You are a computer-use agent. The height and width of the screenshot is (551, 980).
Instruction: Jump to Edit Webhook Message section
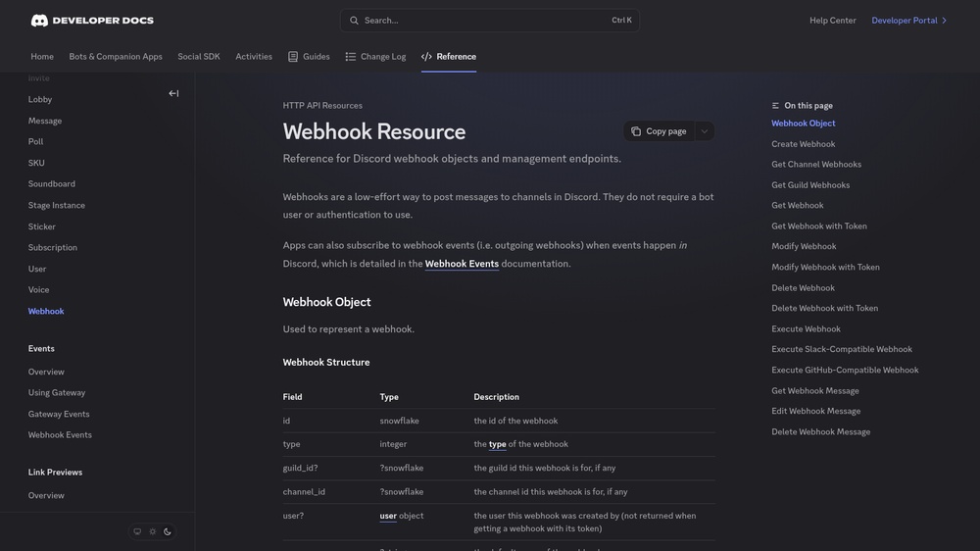tap(816, 412)
